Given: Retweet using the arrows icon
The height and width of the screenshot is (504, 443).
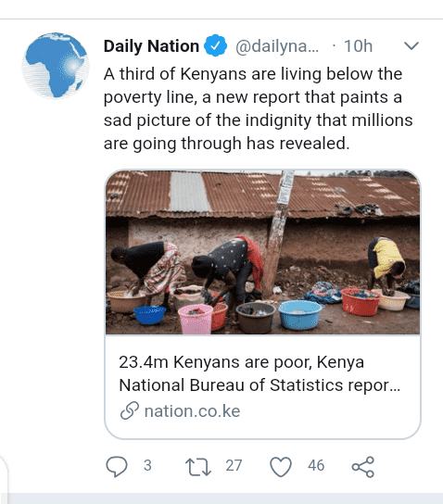Looking at the screenshot, I should point(198,466).
